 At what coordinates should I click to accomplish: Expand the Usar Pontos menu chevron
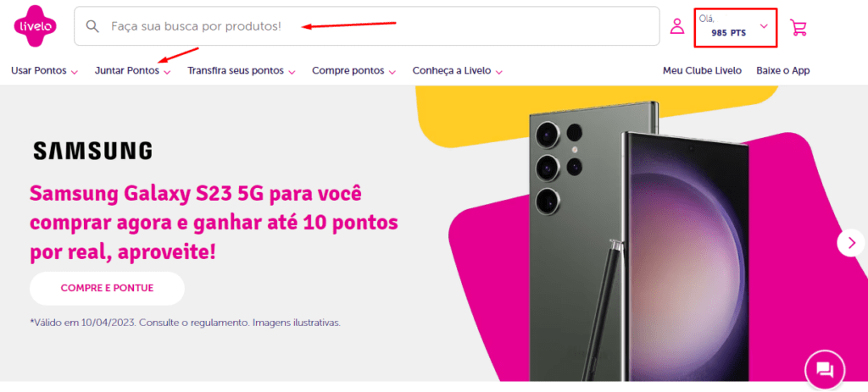coord(75,72)
